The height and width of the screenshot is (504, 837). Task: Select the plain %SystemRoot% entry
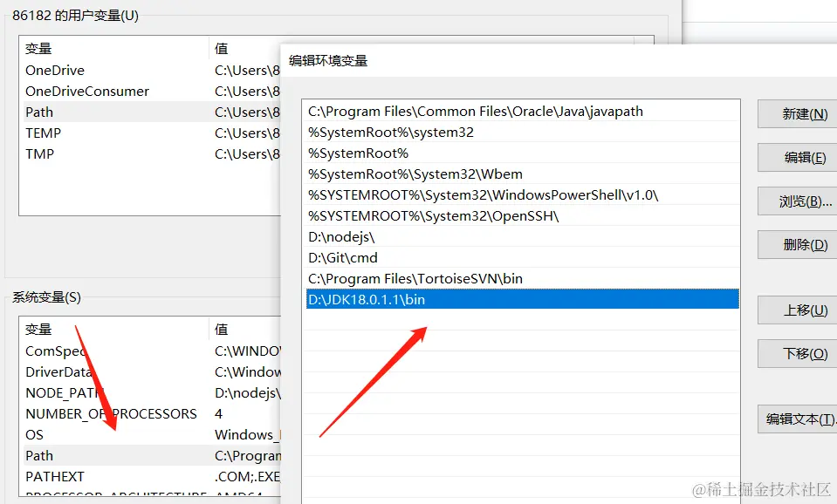tap(522, 153)
